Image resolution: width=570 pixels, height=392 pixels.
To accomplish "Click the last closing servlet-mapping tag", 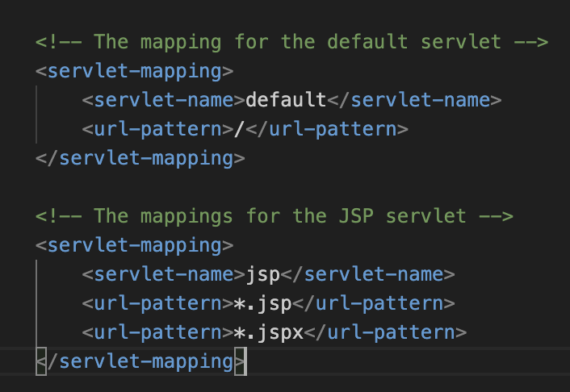I will pos(140,361).
